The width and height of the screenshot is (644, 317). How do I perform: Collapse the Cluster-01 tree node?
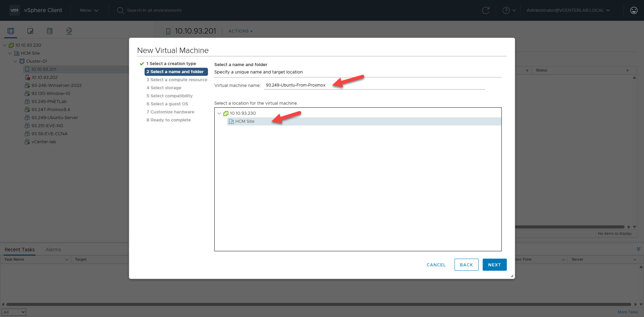click(15, 61)
